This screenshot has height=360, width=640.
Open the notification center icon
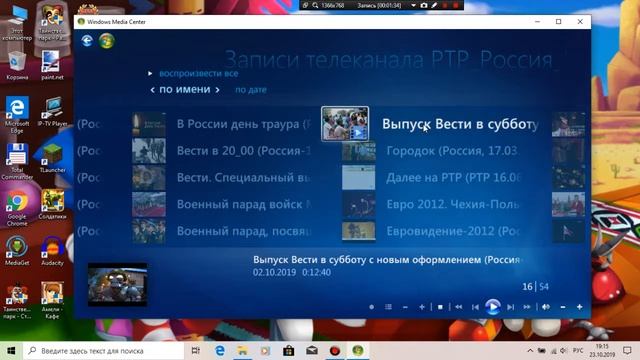click(627, 351)
